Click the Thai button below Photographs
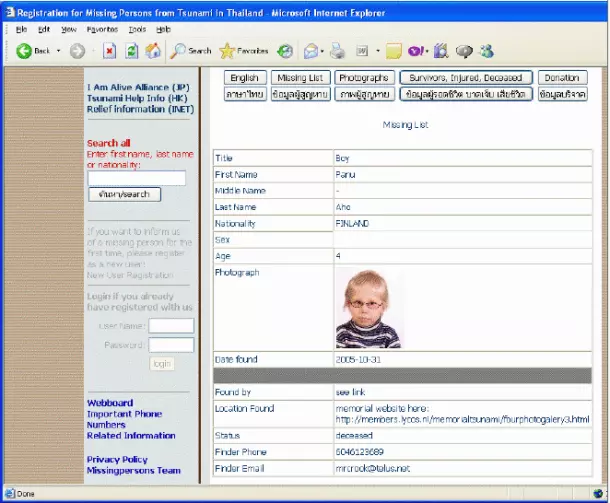 pos(364,94)
